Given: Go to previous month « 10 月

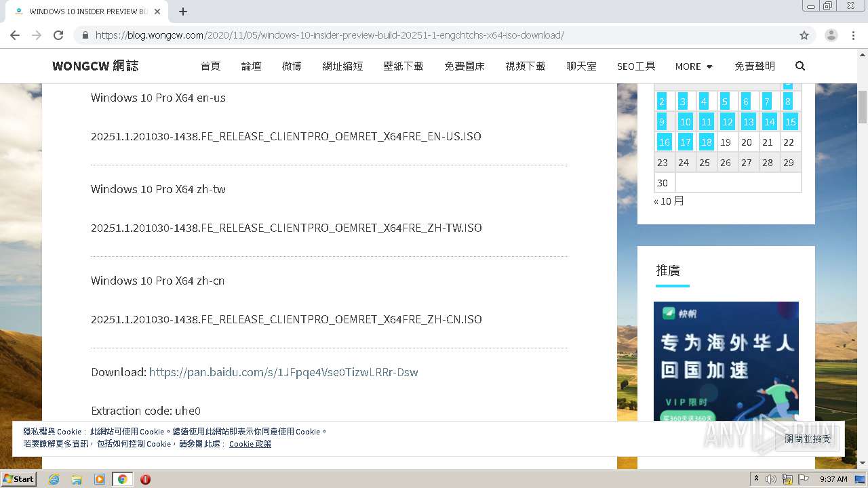Looking at the screenshot, I should click(669, 201).
